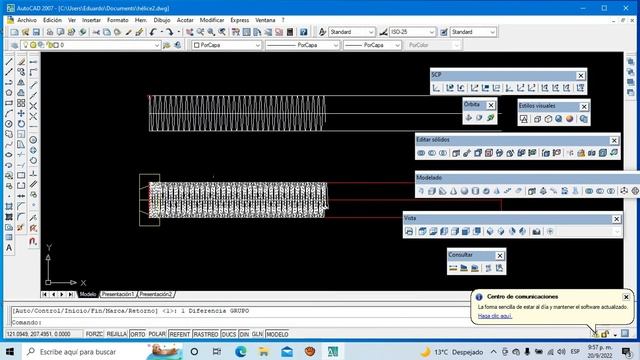Switch to the Presentación1 tab
The image size is (640, 360).
118,294
